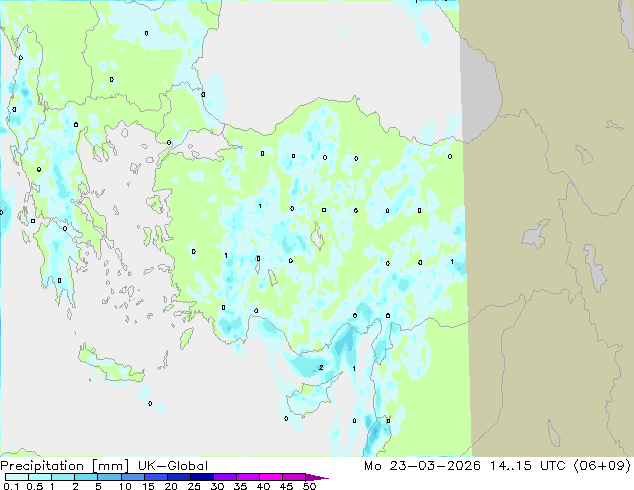Click the '5' legend scale label

(x=98, y=486)
